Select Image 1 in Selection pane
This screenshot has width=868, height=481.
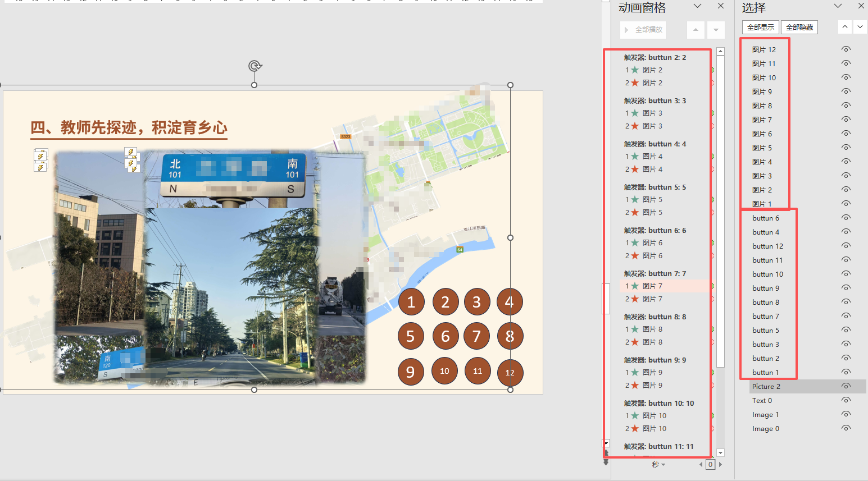point(766,414)
